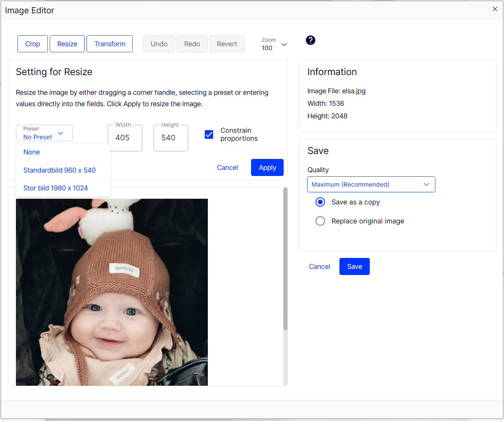
Task: Select the Save as a copy option
Action: pyautogui.click(x=320, y=202)
